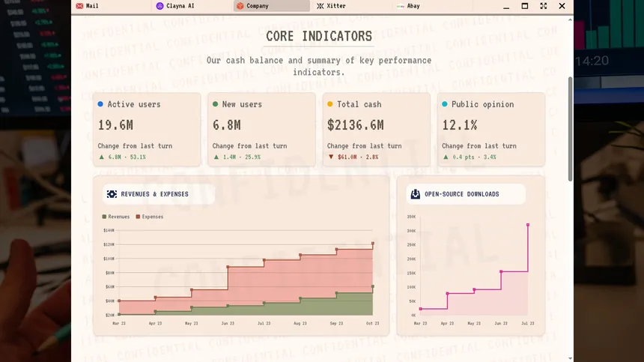The image size is (644, 362).
Task: Open the Total cash card
Action: (376, 130)
